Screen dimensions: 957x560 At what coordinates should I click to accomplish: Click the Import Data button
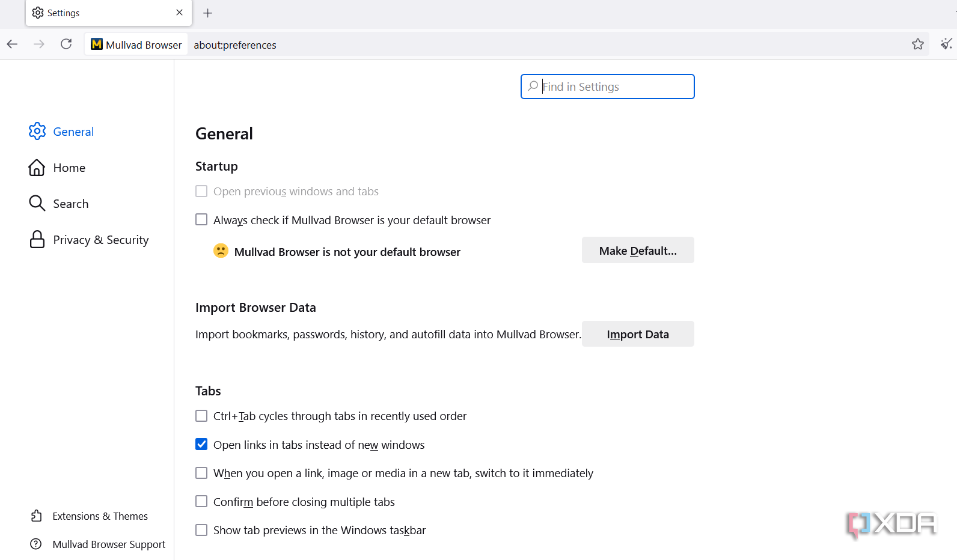[x=638, y=333]
